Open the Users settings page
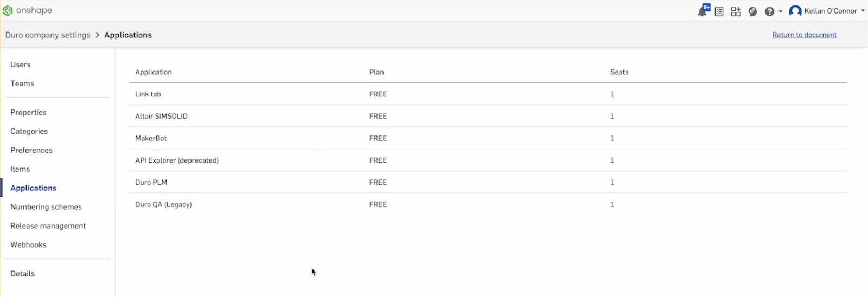 coord(21,64)
